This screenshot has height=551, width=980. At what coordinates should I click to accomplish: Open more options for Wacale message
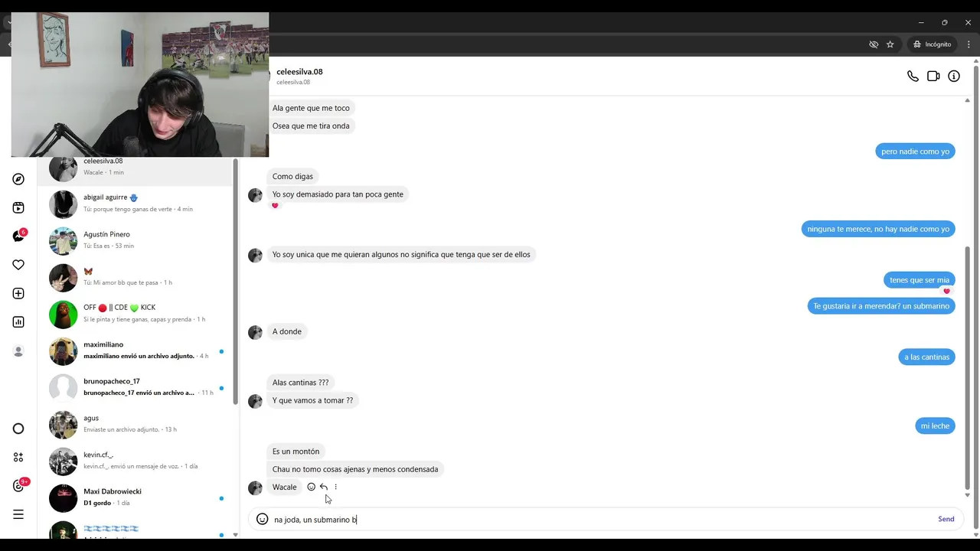[x=335, y=487]
